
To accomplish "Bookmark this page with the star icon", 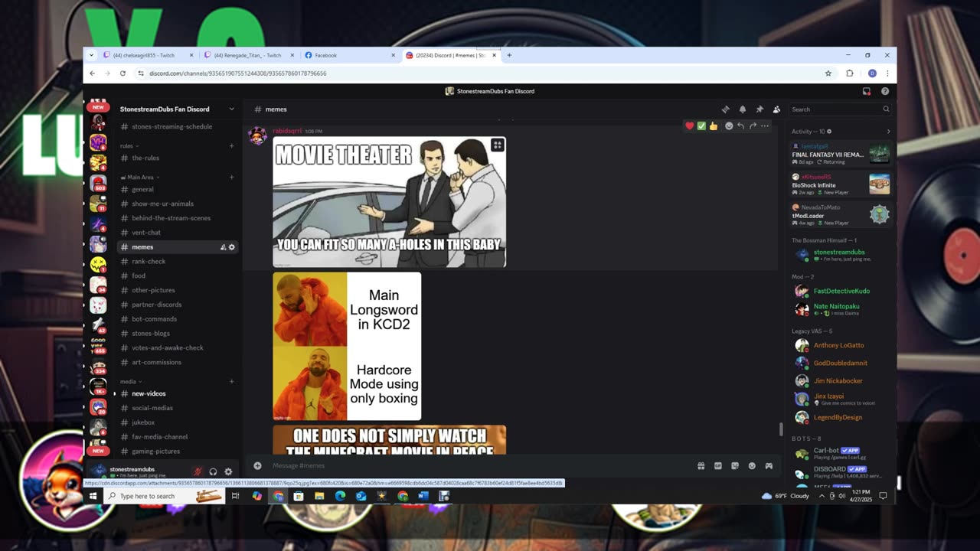I will [x=828, y=73].
